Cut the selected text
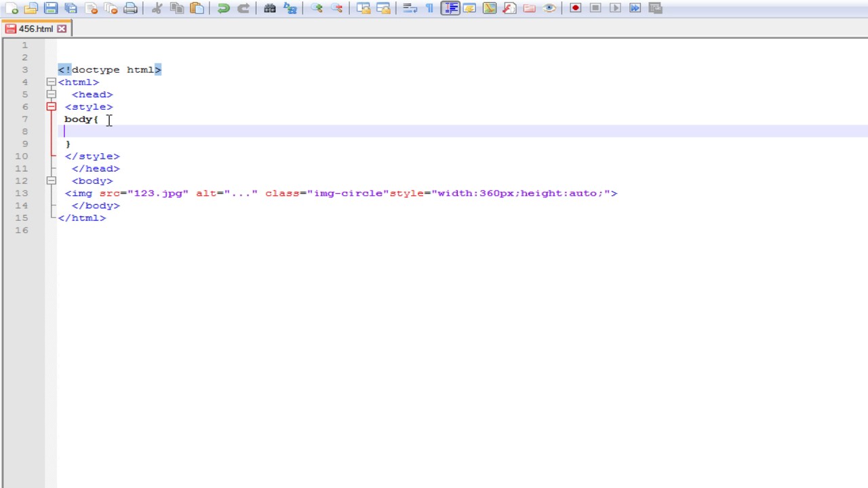The width and height of the screenshot is (868, 488). (157, 8)
